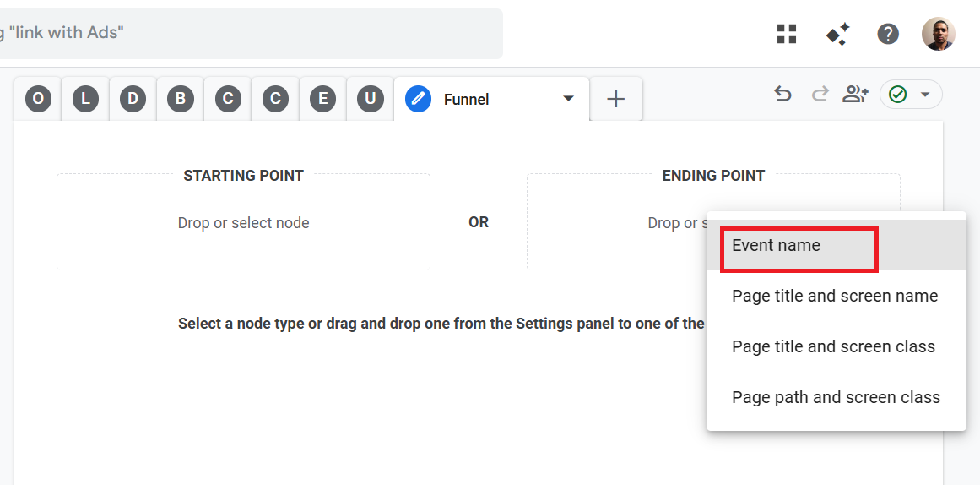The height and width of the screenshot is (485, 980).
Task: Open the Google apps grid icon
Action: click(787, 34)
